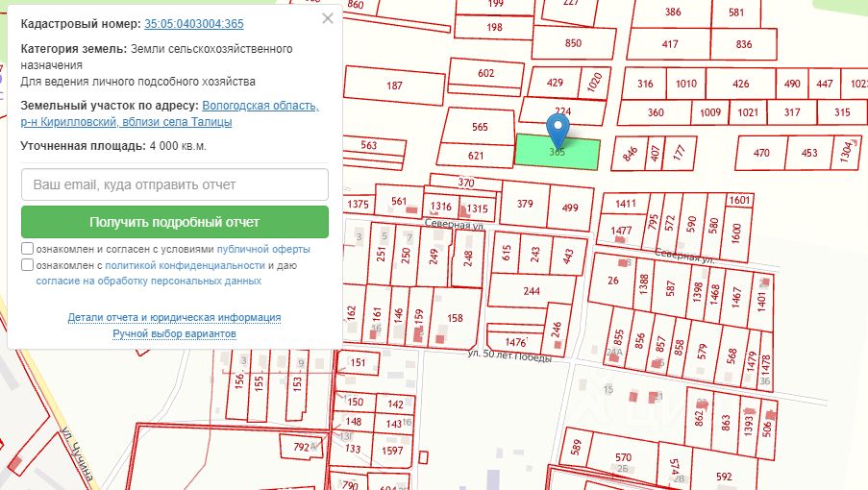
Task: Select parcel 836 on the map
Action: tap(743, 43)
